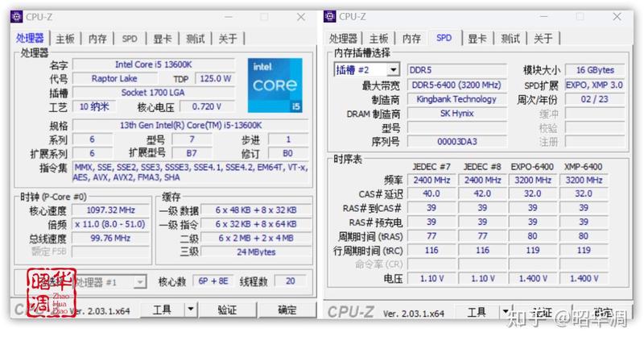
Task: Click the processor name field Intel Core i5 13600K
Action: [154, 64]
